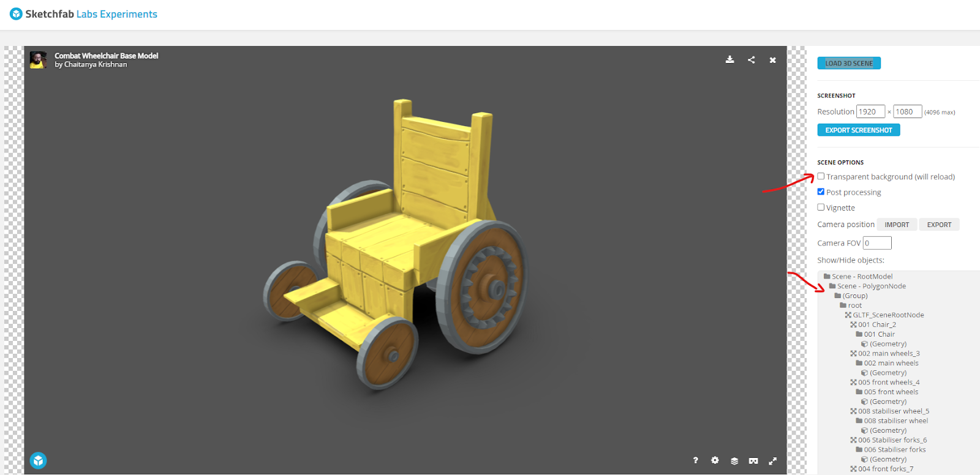
Task: Select 002 main wheels folder node
Action: coord(887,363)
